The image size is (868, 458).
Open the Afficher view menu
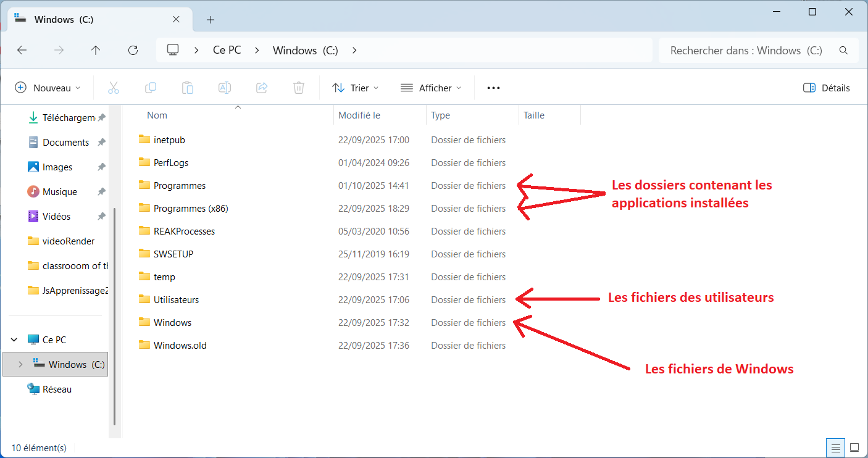click(x=431, y=88)
